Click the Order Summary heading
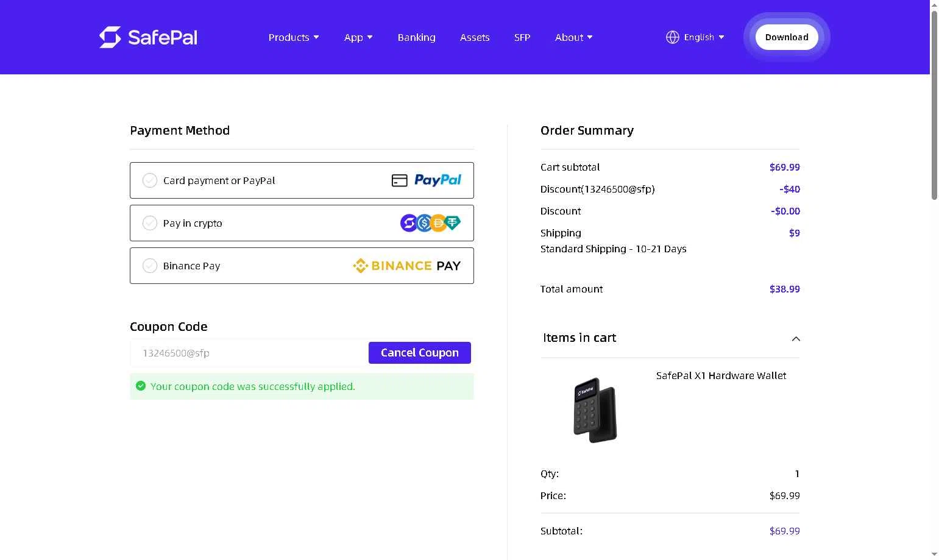The width and height of the screenshot is (939, 560). tap(587, 130)
